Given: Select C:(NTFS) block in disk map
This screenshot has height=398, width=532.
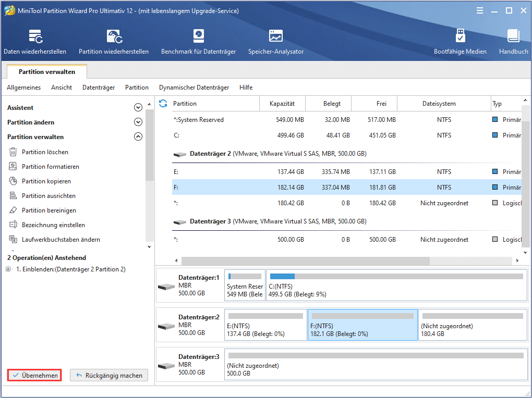Looking at the screenshot, I should pos(396,285).
